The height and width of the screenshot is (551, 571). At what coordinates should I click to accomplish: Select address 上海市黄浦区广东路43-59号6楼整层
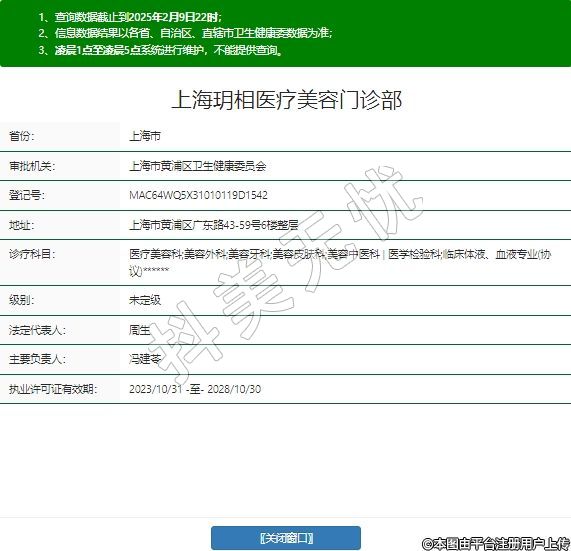tap(214, 225)
